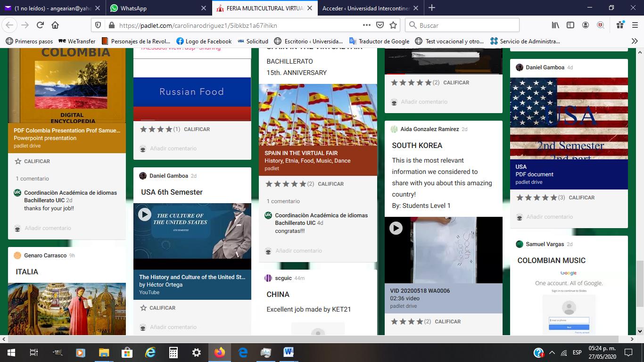
Task: Select the FERIA MULTICULTURAL VIRTUAL tab
Action: tap(264, 8)
